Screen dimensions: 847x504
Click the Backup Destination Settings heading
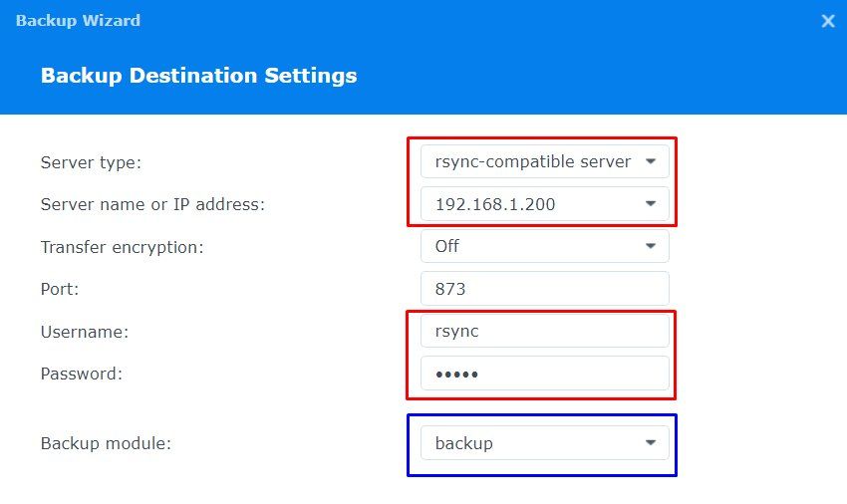coord(198,76)
